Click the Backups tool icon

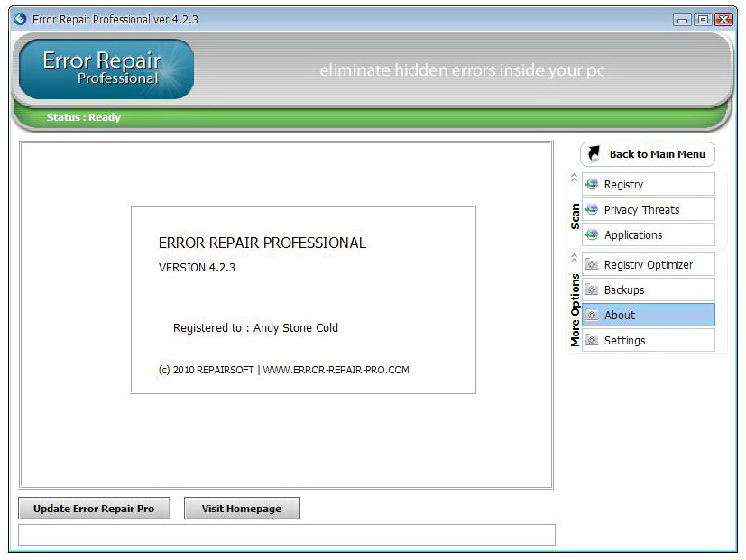591,289
